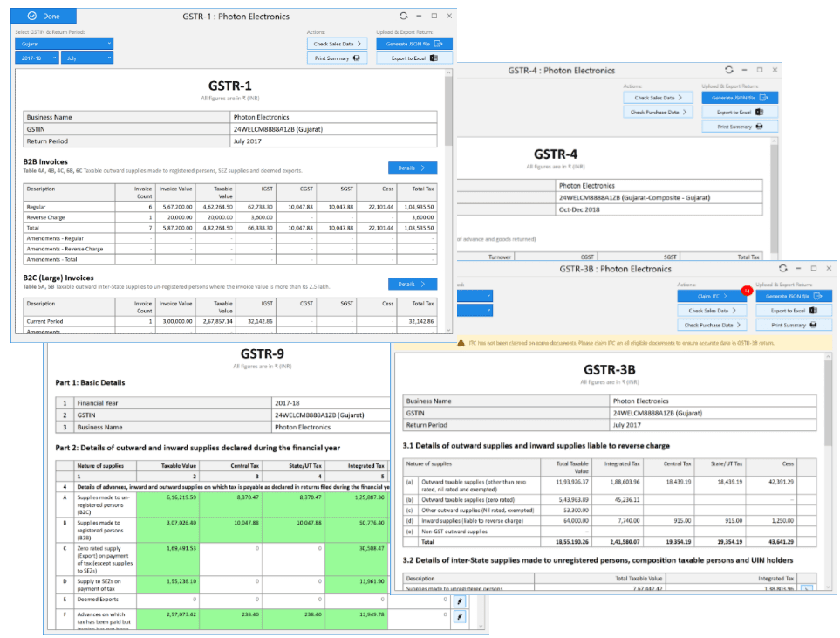Click integrated tax 1,25,887.30 in GSTR-9
The image size is (840, 638).
click(x=369, y=497)
